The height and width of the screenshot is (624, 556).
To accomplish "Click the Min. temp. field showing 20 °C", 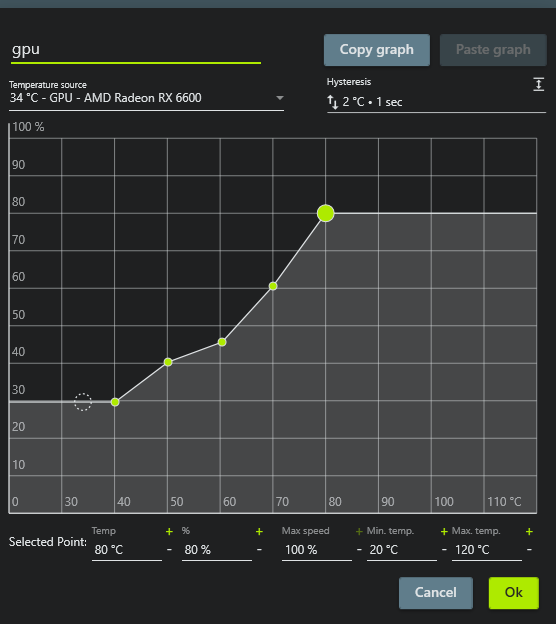I will click(x=402, y=550).
